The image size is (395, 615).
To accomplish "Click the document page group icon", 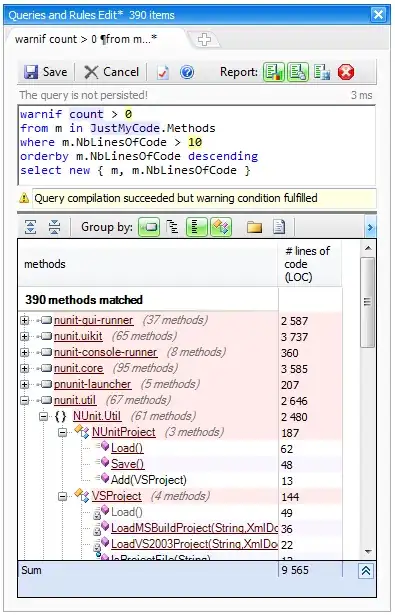I will coord(279,227).
